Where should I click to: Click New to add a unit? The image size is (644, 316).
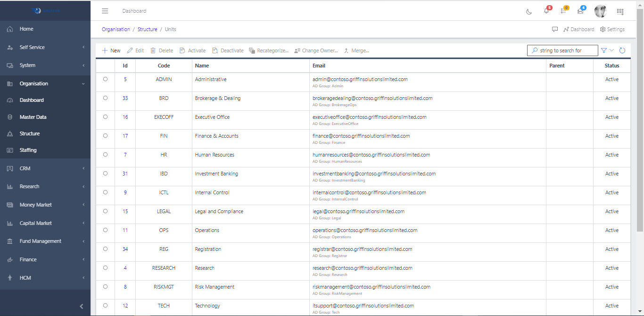click(x=111, y=50)
